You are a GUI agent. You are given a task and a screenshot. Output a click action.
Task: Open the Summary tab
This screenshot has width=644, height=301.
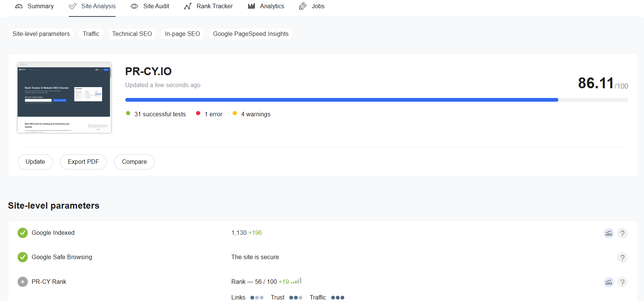point(34,6)
